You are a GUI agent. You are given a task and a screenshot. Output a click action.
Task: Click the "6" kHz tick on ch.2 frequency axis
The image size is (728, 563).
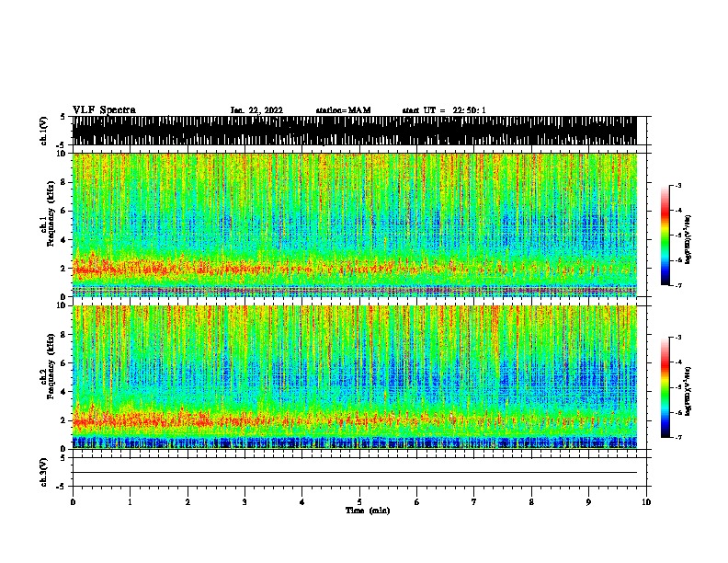(64, 363)
